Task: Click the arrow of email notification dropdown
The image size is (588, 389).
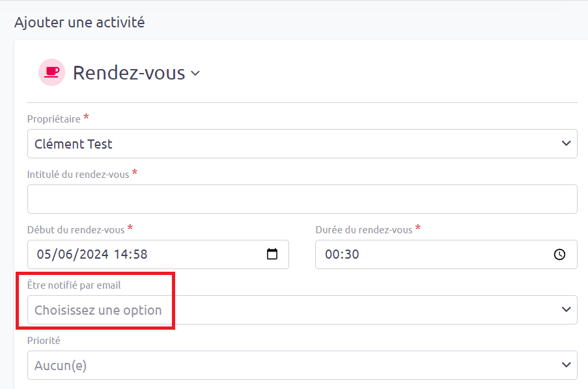Action: point(566,310)
